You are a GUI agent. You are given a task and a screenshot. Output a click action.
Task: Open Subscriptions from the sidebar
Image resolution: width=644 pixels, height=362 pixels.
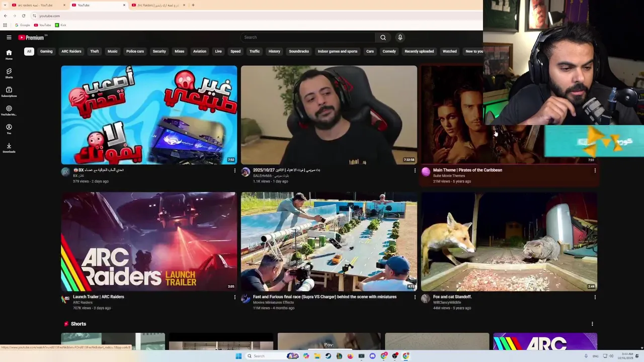point(9,92)
